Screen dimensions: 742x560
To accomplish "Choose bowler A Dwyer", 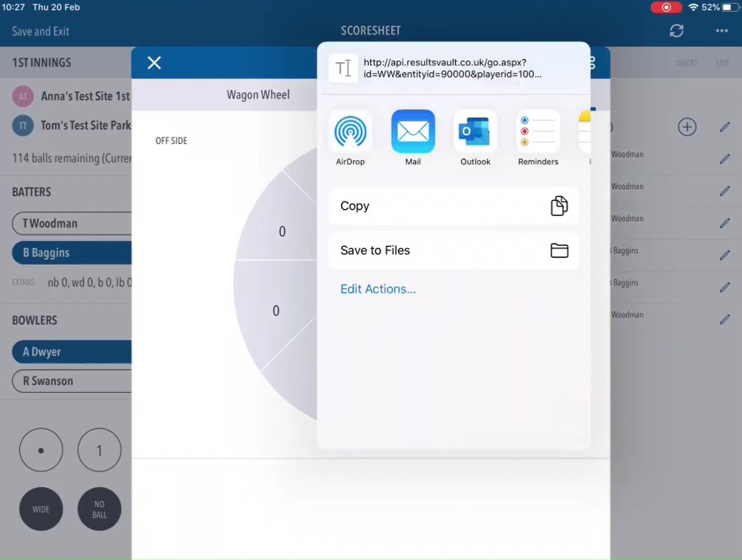I will point(72,352).
